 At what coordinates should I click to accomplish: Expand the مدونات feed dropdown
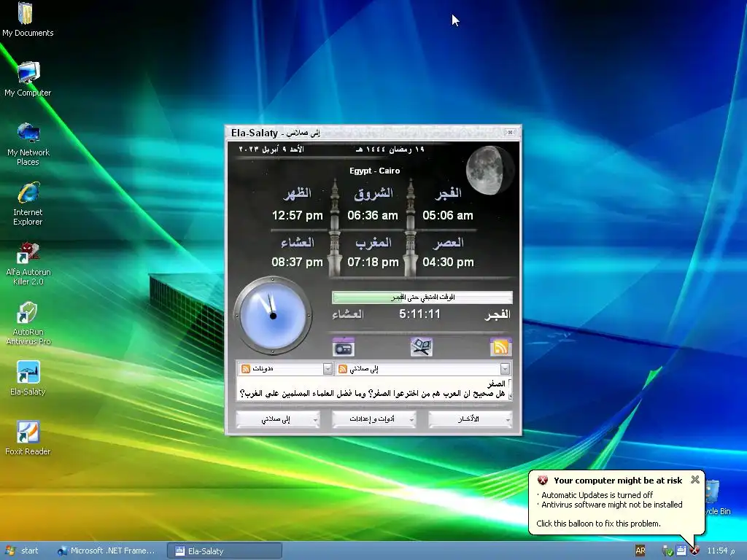click(x=328, y=368)
